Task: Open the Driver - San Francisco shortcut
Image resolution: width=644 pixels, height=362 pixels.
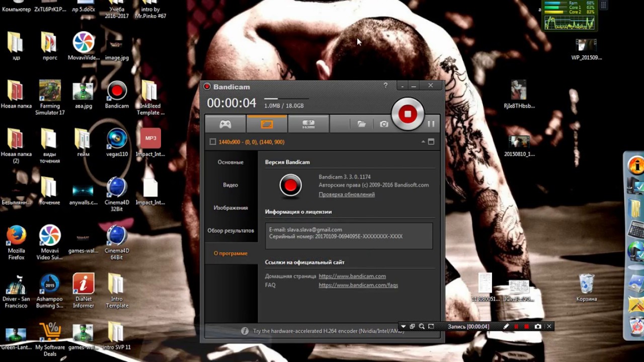Action: pyautogui.click(x=16, y=291)
